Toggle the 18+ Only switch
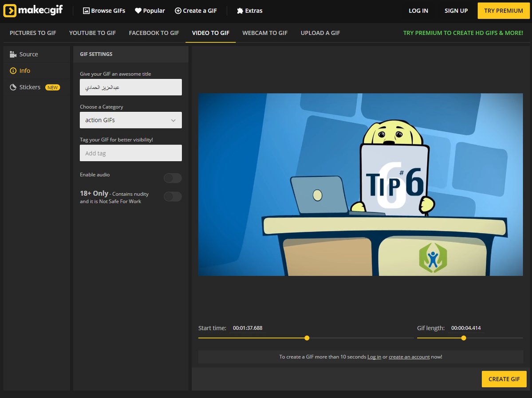532x398 pixels. point(173,196)
